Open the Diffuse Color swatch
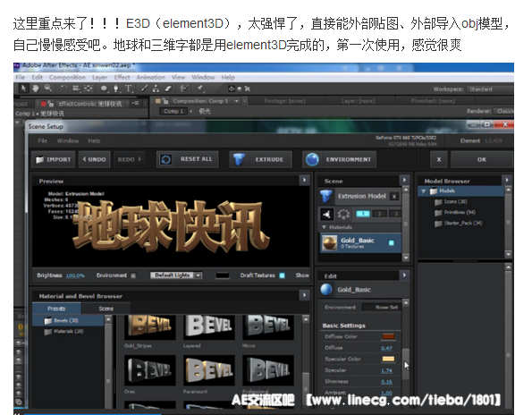 click(388, 336)
